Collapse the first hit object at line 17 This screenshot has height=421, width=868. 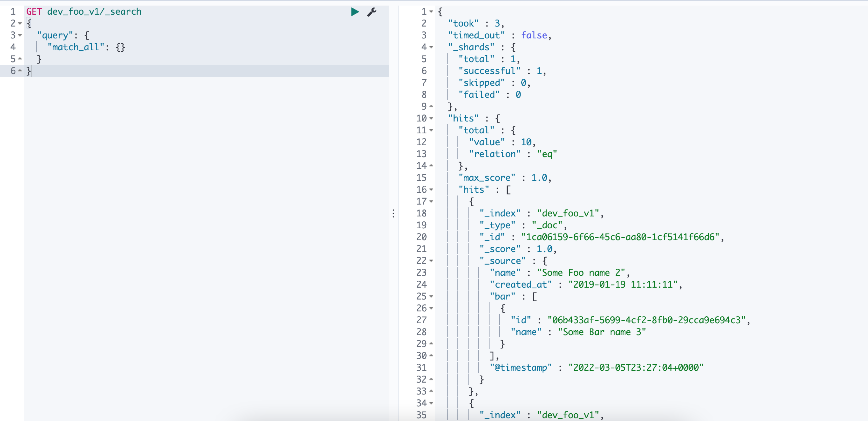click(431, 202)
